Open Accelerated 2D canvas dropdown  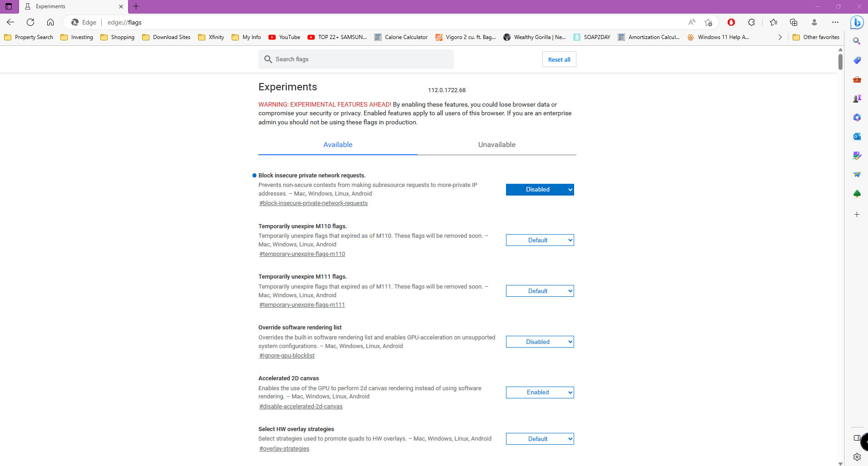[540, 392]
